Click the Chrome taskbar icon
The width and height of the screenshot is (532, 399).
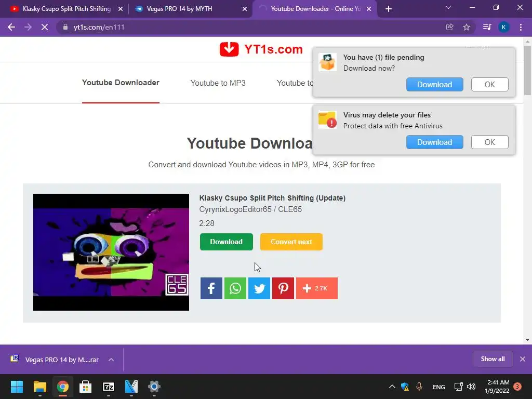pos(62,387)
